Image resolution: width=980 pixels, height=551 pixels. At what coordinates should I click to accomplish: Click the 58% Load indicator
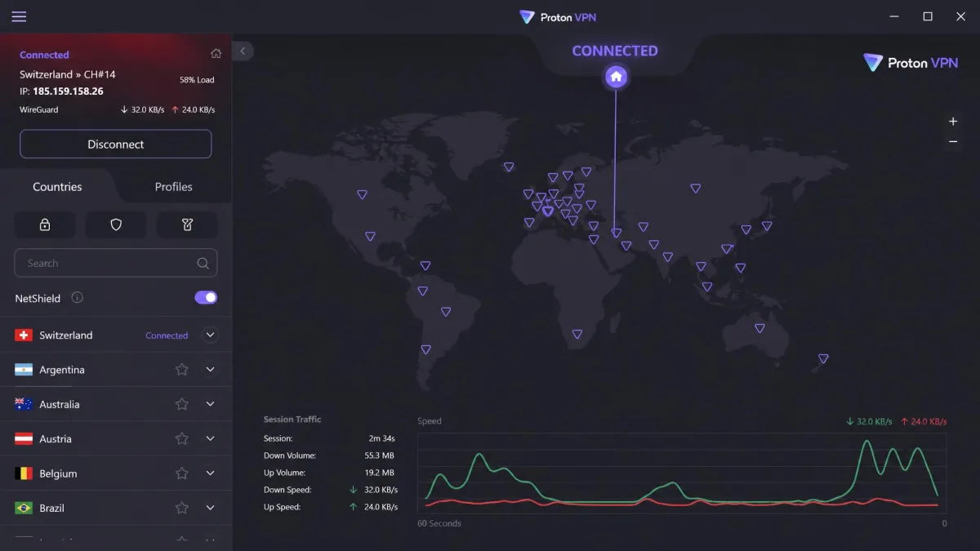click(197, 80)
